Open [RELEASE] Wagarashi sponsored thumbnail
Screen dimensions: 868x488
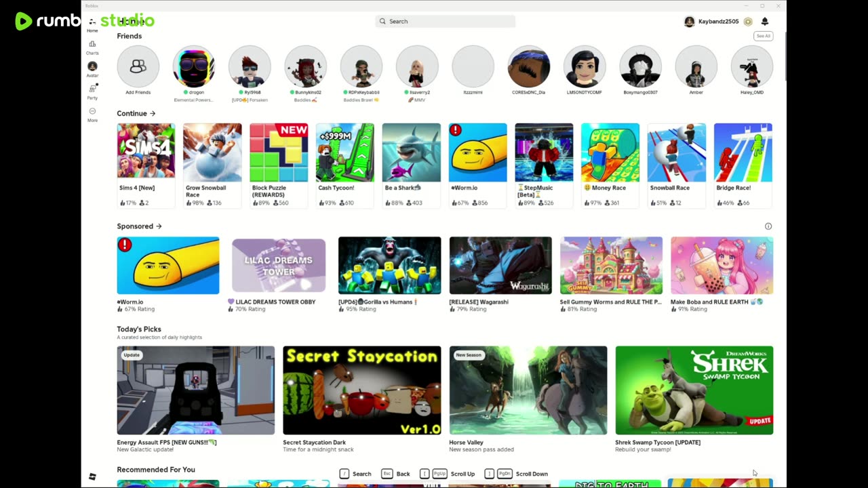pos(500,265)
